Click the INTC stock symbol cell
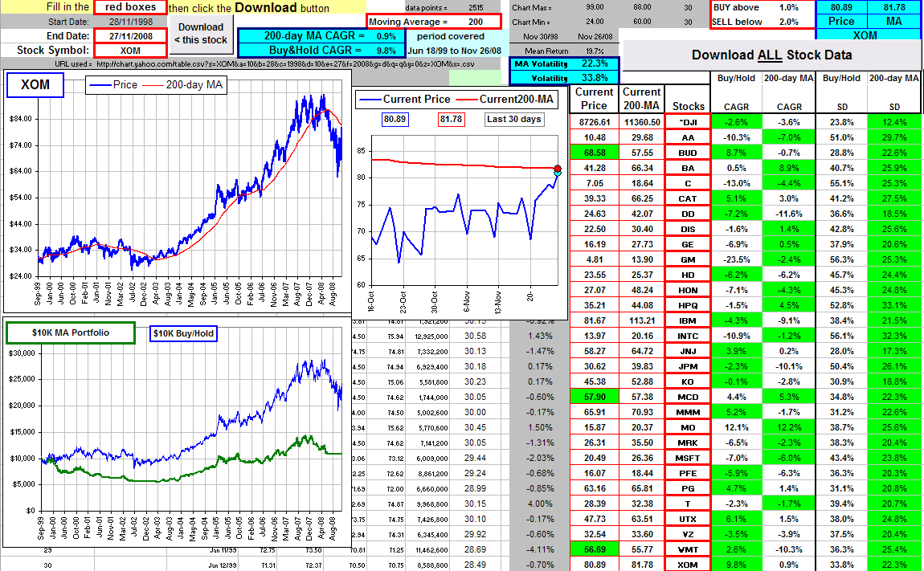 688,336
